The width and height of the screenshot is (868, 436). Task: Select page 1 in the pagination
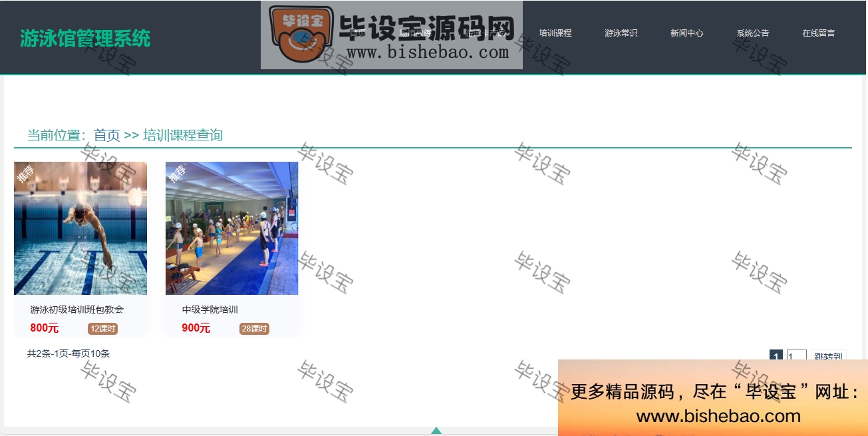coord(776,356)
